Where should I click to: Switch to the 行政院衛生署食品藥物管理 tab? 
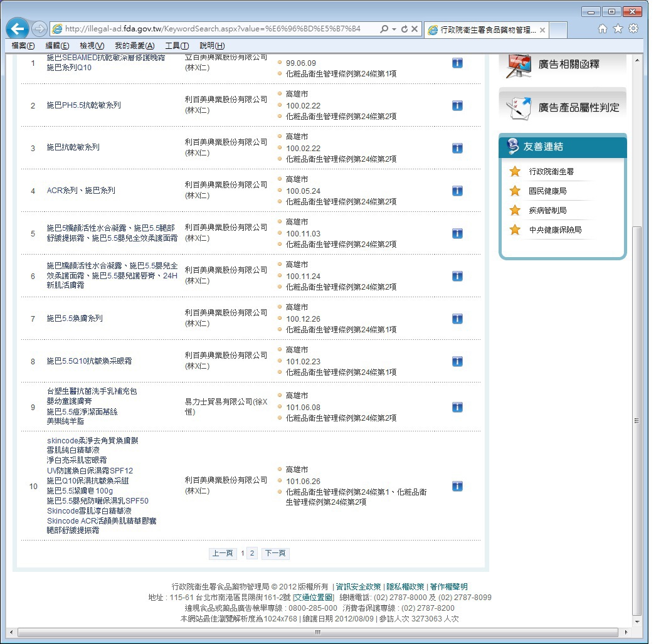(487, 30)
